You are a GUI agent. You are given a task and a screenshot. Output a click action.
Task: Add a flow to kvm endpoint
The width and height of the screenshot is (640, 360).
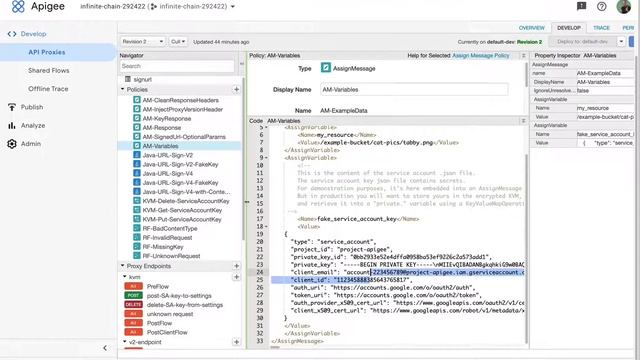[236, 277]
